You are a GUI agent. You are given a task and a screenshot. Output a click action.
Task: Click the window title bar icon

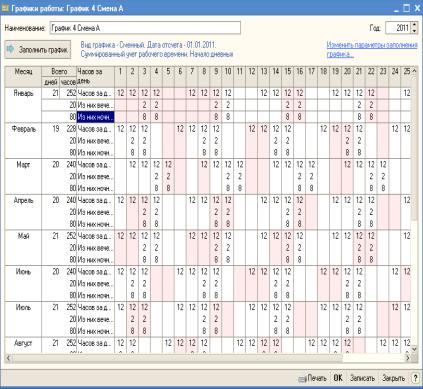pyautogui.click(x=5, y=8)
